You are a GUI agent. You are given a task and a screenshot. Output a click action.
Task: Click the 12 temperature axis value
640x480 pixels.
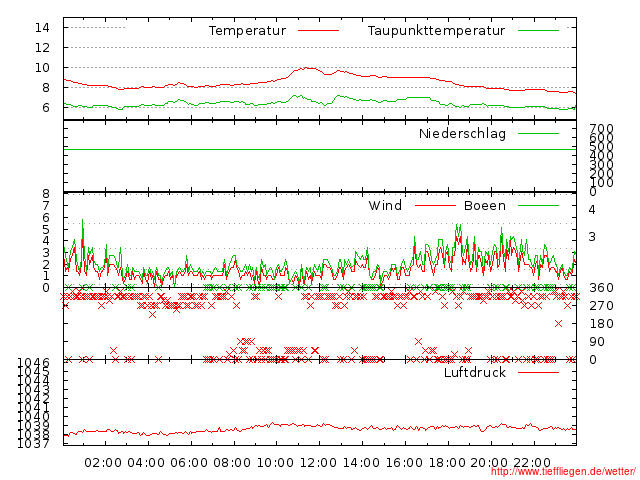[42, 48]
